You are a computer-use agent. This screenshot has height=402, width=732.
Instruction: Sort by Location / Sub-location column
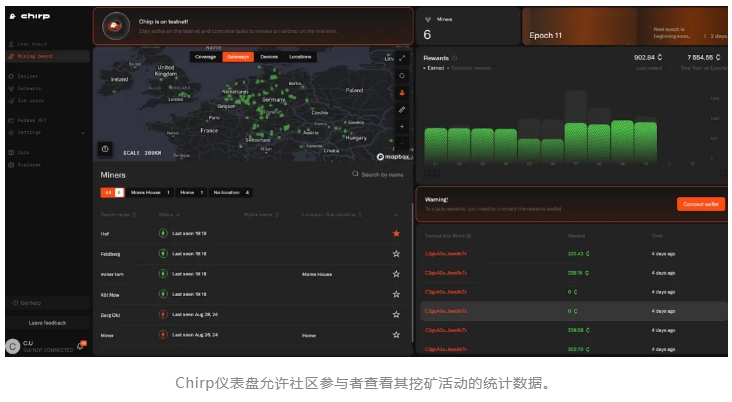pyautogui.click(x=331, y=215)
